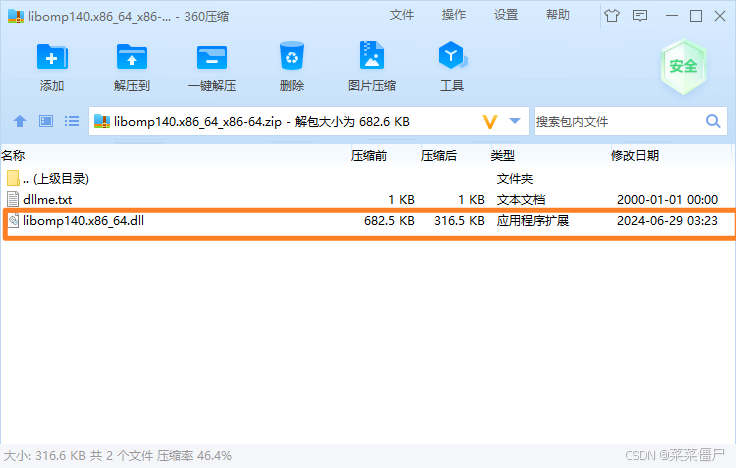Go up one level with arrow icon
The width and height of the screenshot is (736, 468).
pyautogui.click(x=20, y=122)
